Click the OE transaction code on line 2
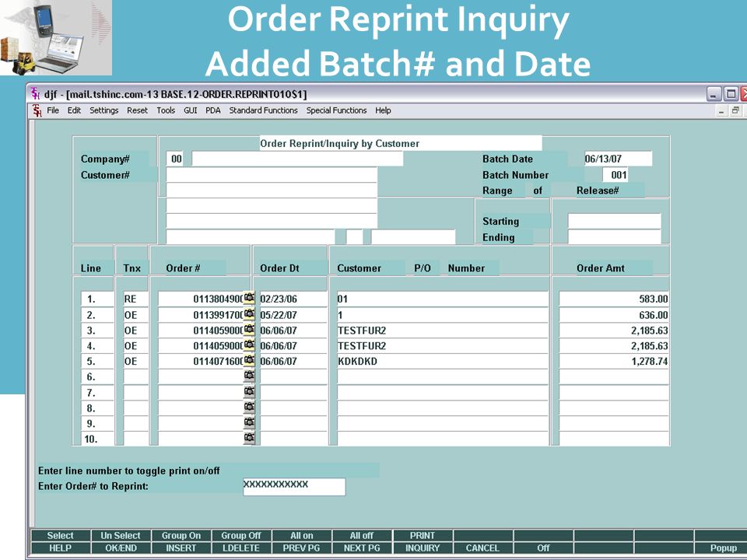 (x=135, y=315)
